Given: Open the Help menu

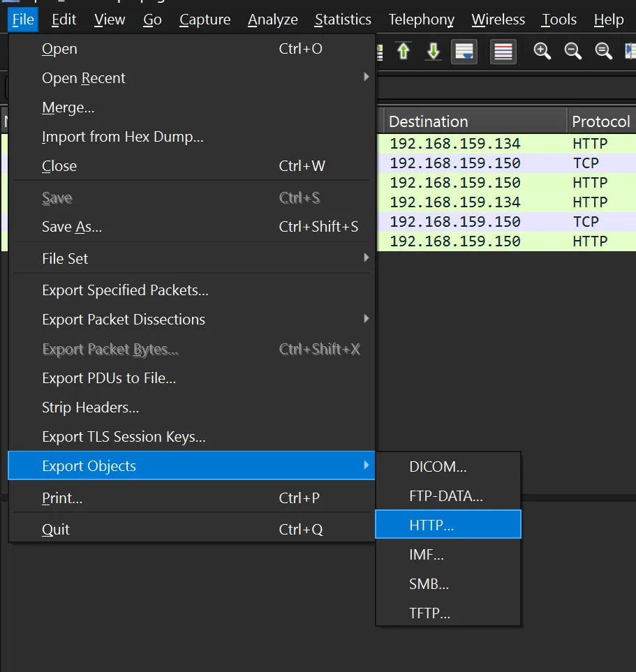Looking at the screenshot, I should tap(609, 20).
